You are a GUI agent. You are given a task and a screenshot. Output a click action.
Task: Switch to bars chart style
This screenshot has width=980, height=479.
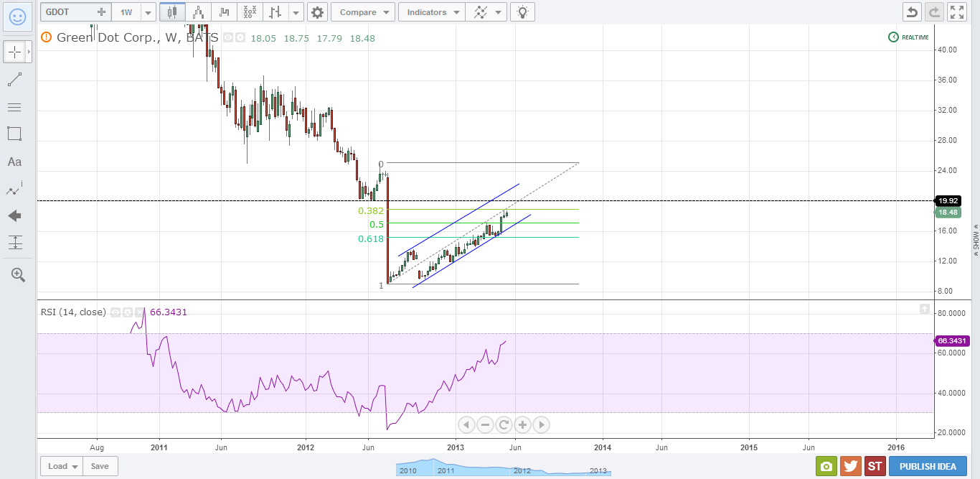tap(275, 12)
